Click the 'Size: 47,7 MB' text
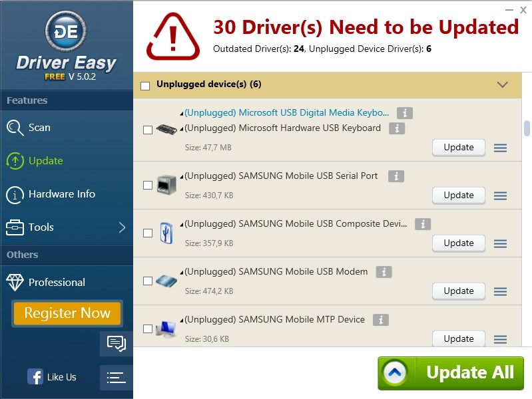532x399 pixels. click(208, 148)
